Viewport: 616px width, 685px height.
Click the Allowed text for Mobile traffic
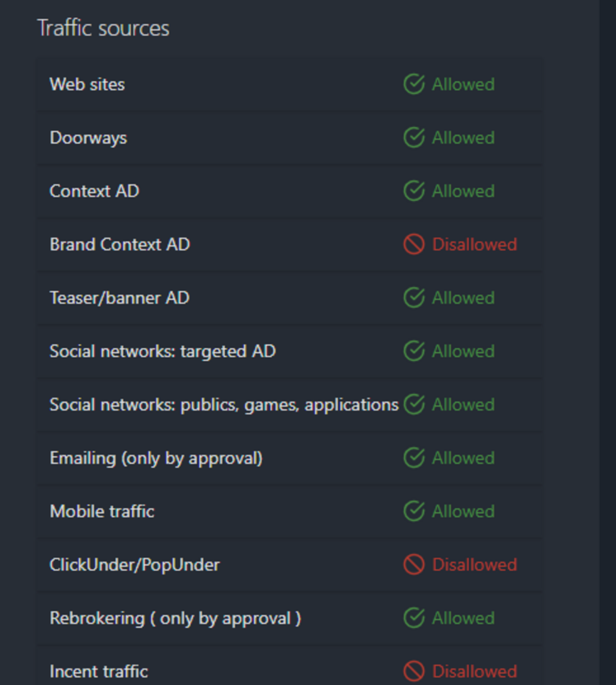[463, 511]
